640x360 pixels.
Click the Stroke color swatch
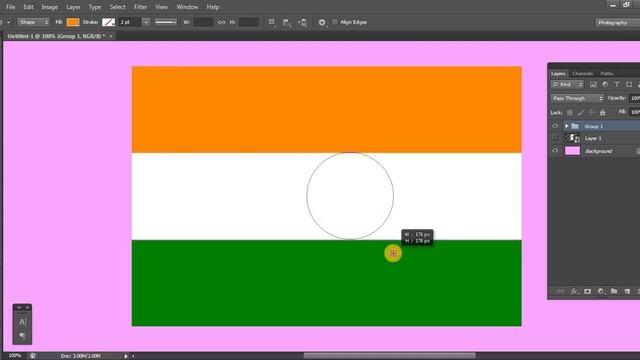(108, 22)
